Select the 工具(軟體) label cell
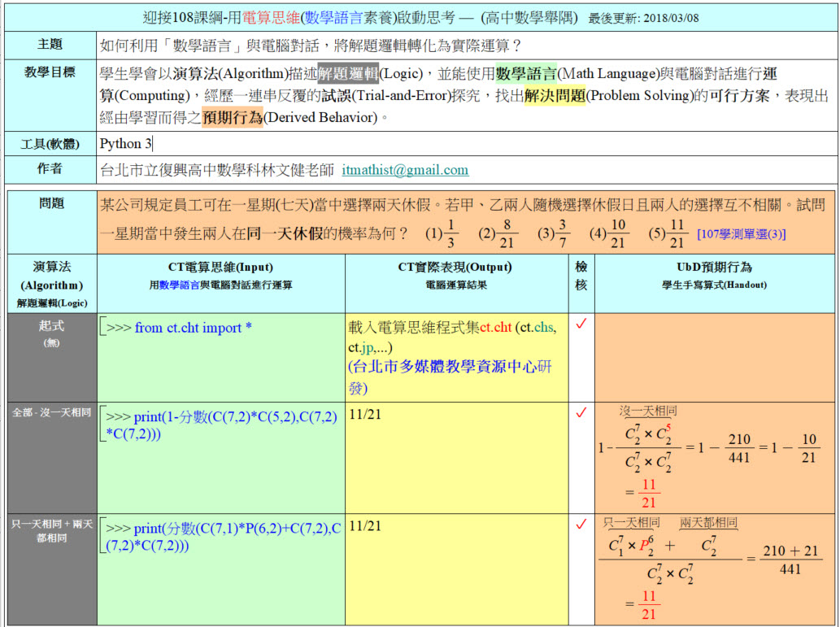840x627 pixels. point(50,144)
